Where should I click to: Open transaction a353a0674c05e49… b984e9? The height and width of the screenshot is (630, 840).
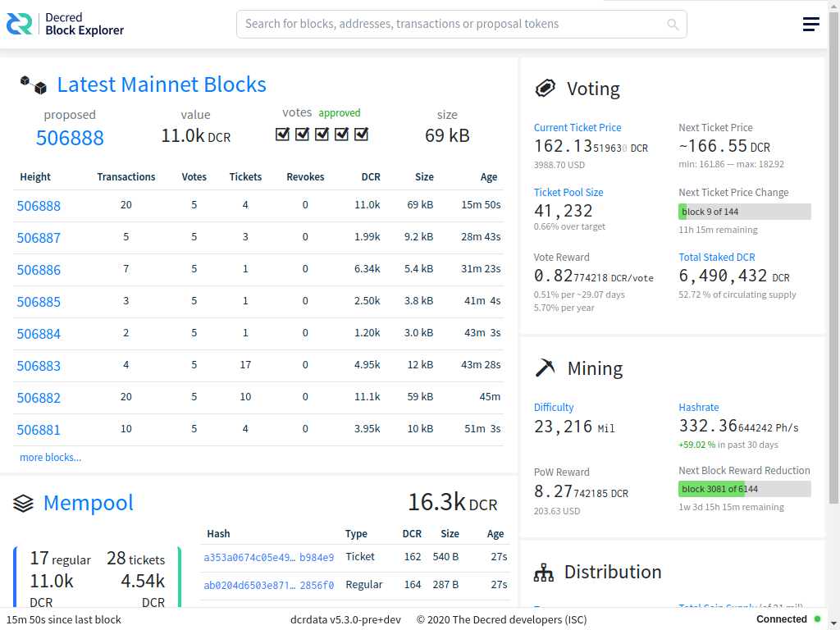[x=268, y=557]
